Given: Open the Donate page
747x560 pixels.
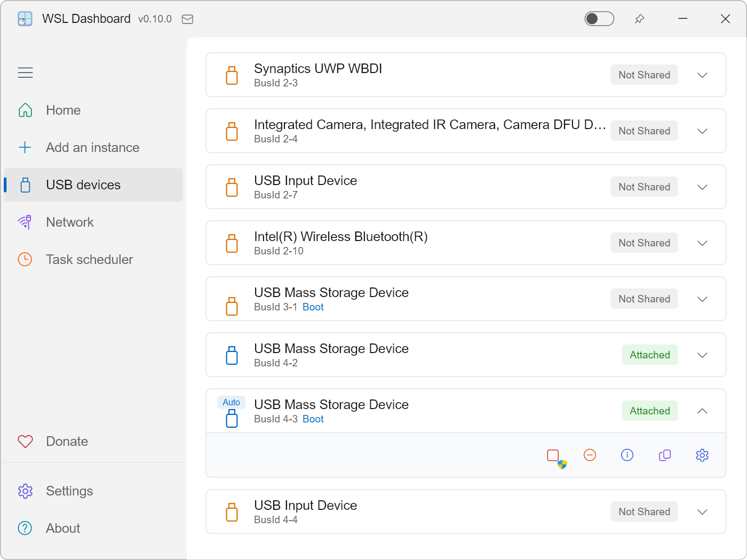Looking at the screenshot, I should (x=93, y=442).
